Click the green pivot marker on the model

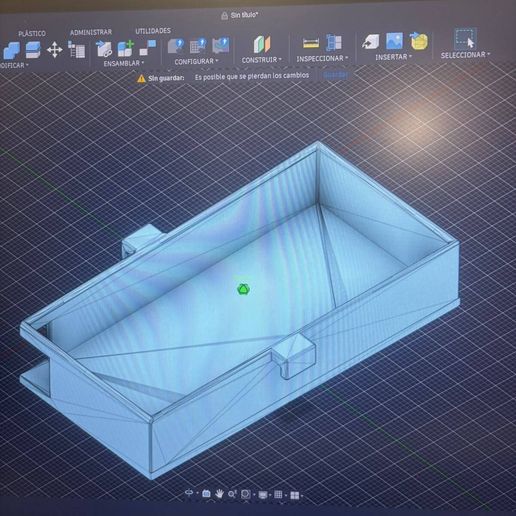point(243,289)
